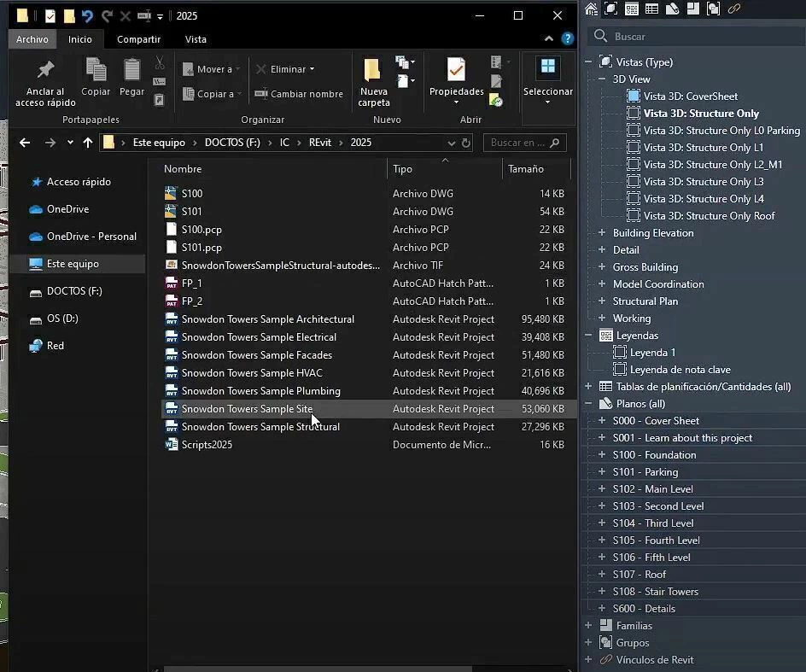Select the groups icon in browser toolbar
This screenshot has height=672, width=806.
pyautogui.click(x=714, y=9)
